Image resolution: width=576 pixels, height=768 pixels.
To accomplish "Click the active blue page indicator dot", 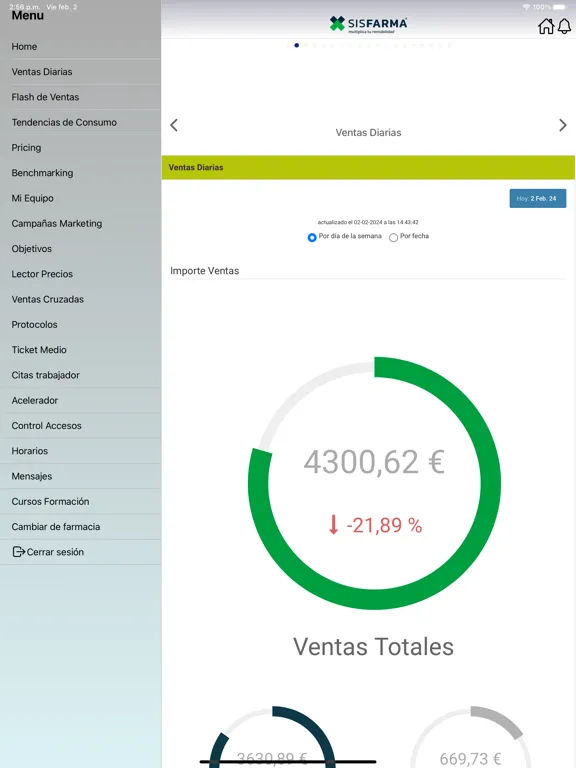I will pyautogui.click(x=296, y=46).
